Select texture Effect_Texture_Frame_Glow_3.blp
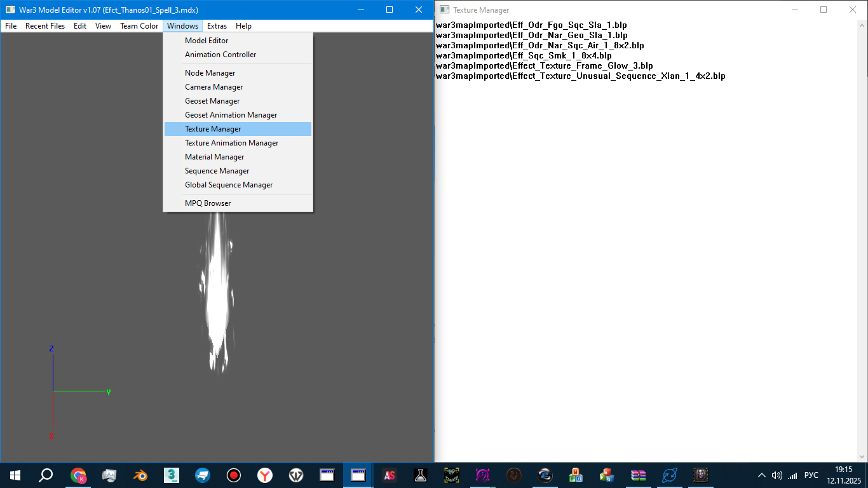 tap(544, 66)
